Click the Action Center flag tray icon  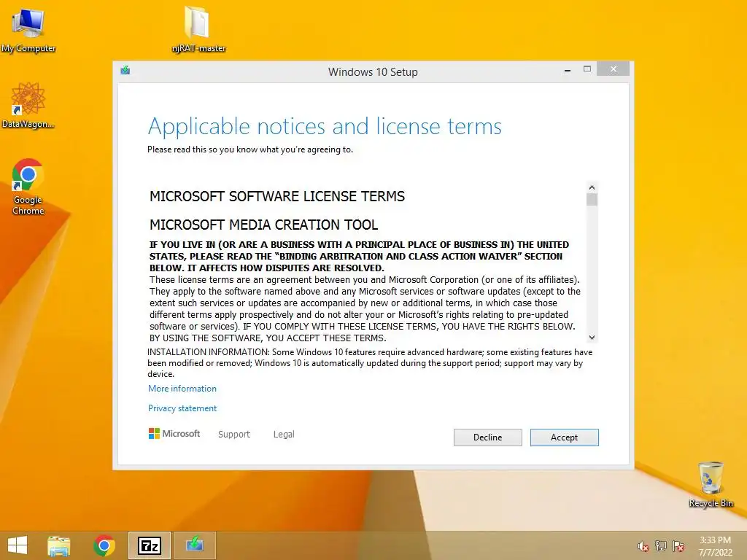[678, 546]
